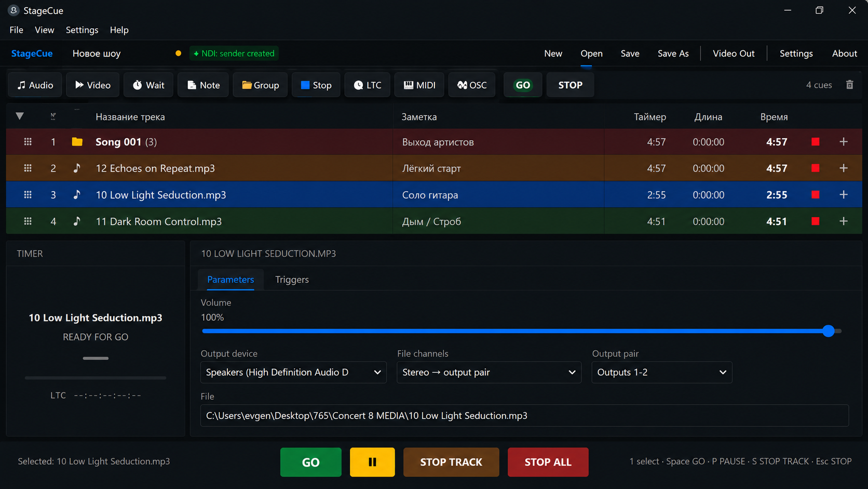Open the View menu
868x489 pixels.
pyautogui.click(x=45, y=30)
